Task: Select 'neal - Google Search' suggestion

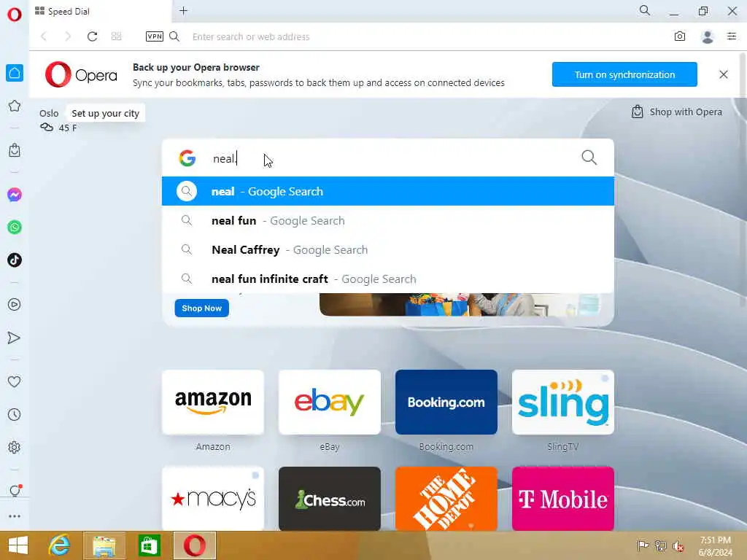Action: (388, 192)
